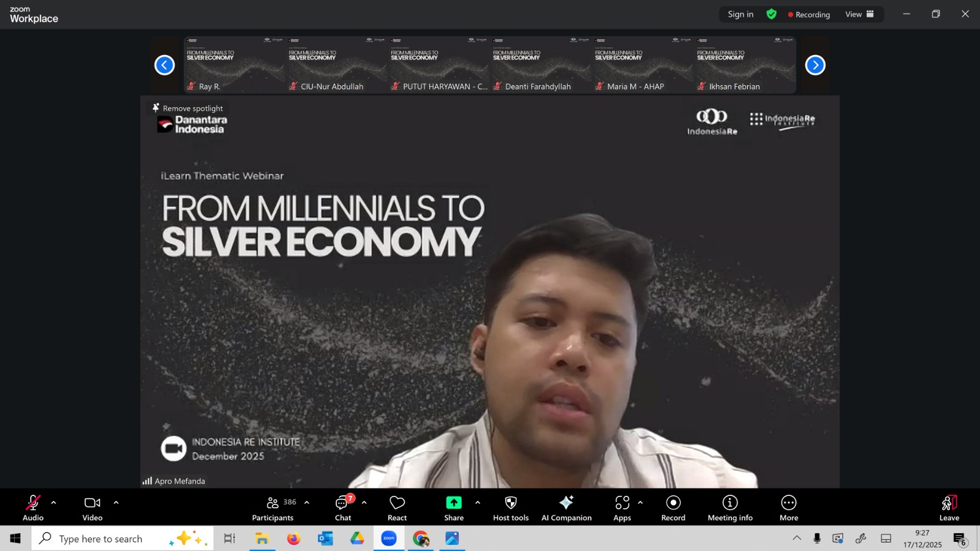Expand the arrow next to Participants
980x551 pixels.
click(x=307, y=503)
